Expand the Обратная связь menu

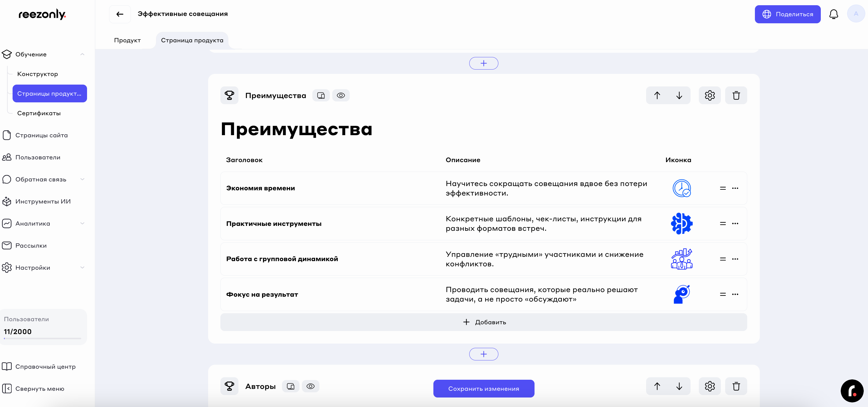click(82, 179)
